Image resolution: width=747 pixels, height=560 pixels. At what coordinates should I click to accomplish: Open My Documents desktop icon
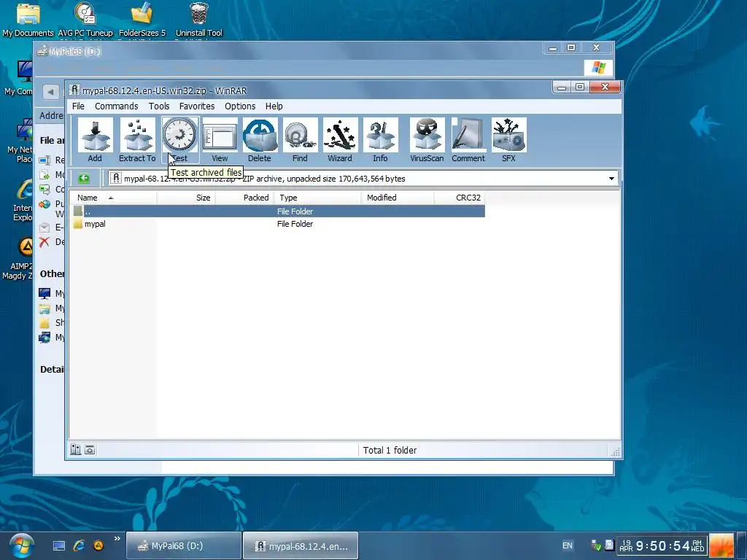[x=28, y=20]
